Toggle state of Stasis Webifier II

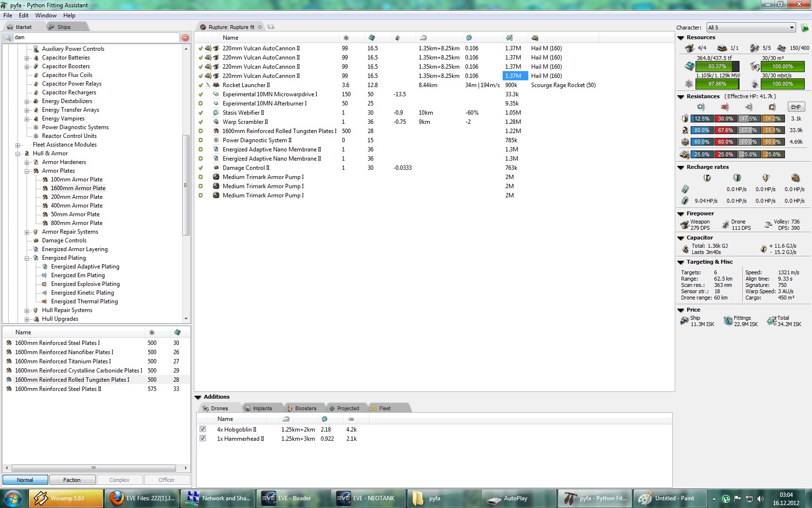(x=201, y=113)
